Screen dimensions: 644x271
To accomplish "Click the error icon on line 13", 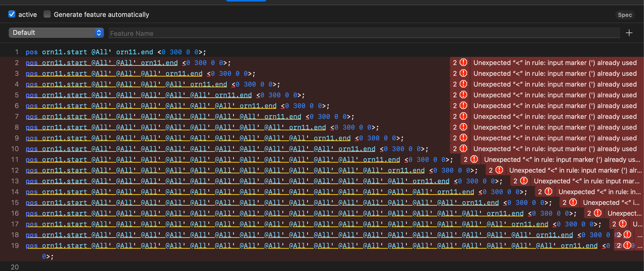I will coord(524,181).
